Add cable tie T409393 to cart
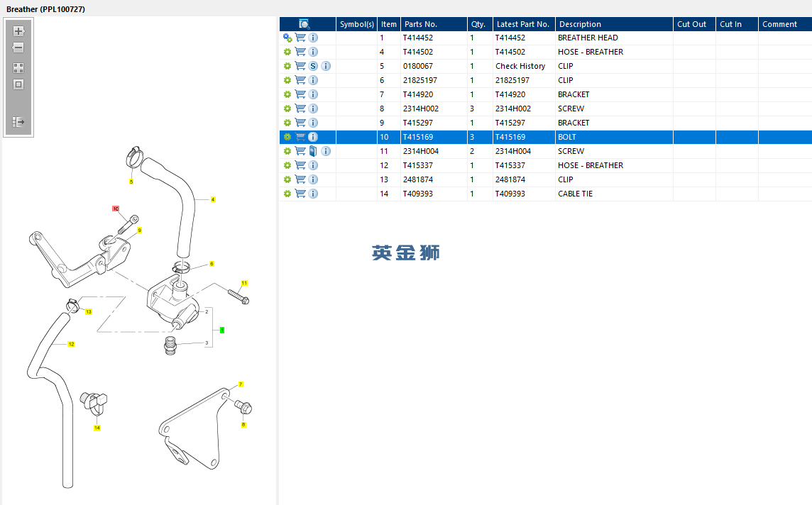The height and width of the screenshot is (505, 812). point(300,194)
